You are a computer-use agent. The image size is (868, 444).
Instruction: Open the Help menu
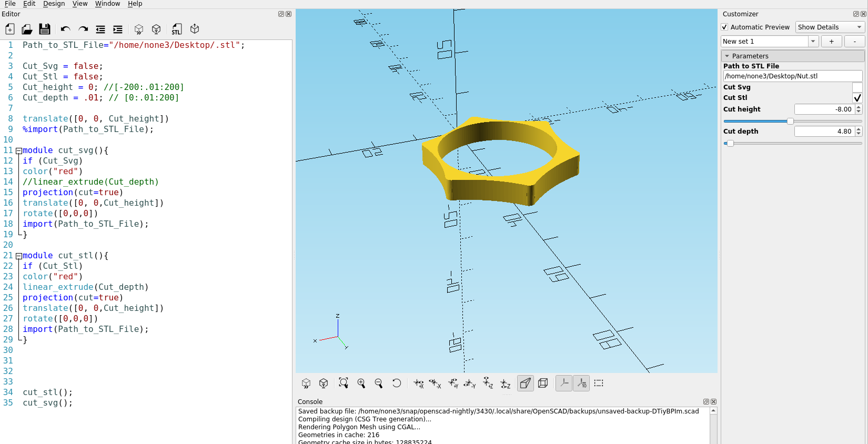click(135, 4)
